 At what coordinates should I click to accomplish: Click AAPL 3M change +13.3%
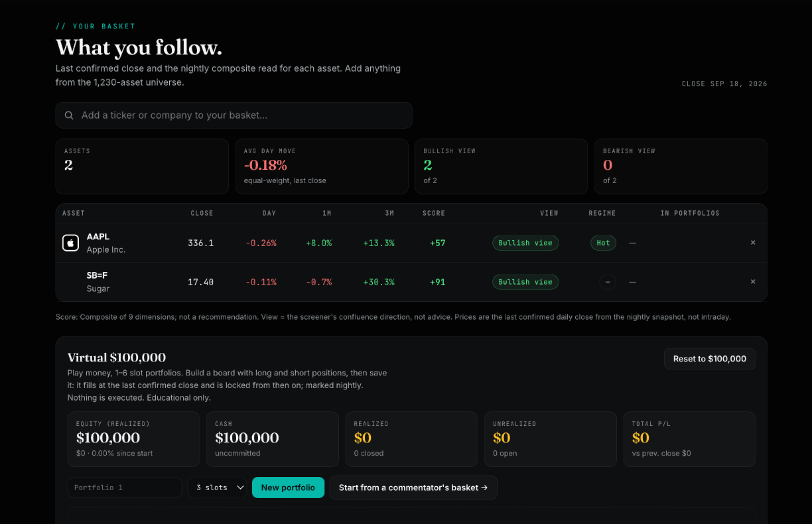tap(379, 243)
